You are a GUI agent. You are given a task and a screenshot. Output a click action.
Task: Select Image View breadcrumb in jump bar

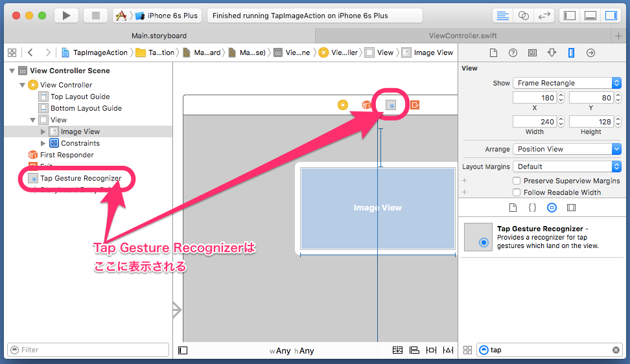428,52
